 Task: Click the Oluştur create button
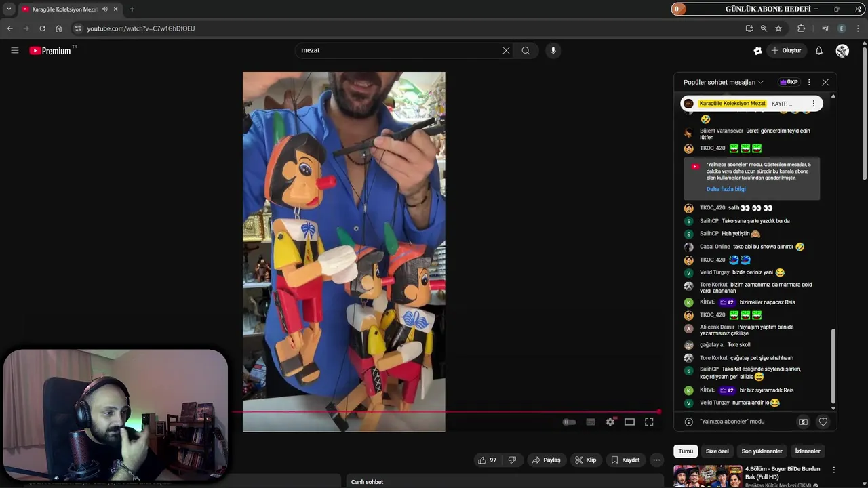coord(786,50)
